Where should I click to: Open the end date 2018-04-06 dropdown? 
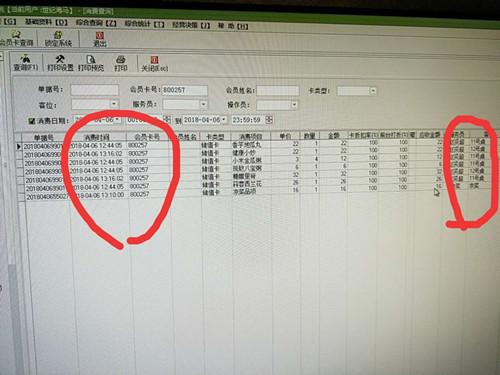point(224,119)
